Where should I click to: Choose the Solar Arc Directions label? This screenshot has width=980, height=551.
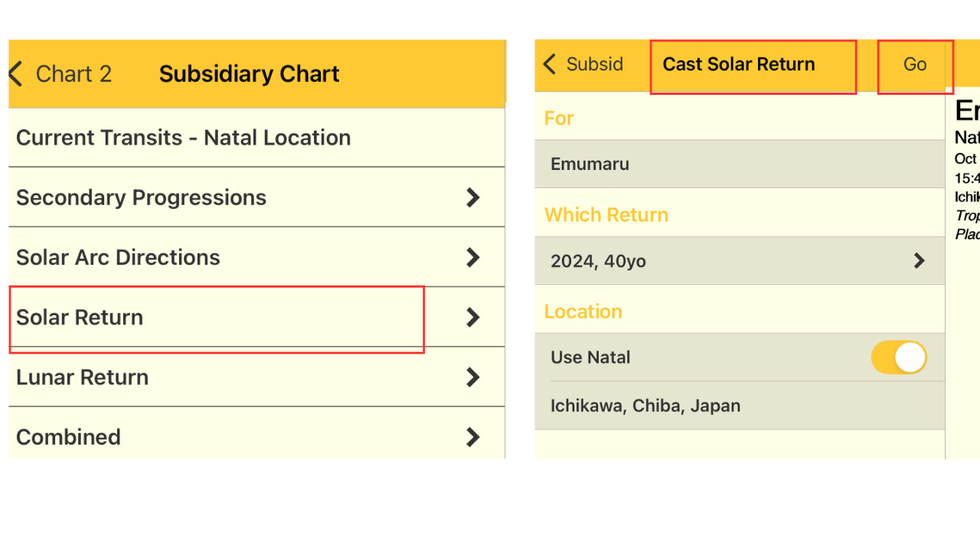[x=118, y=257]
